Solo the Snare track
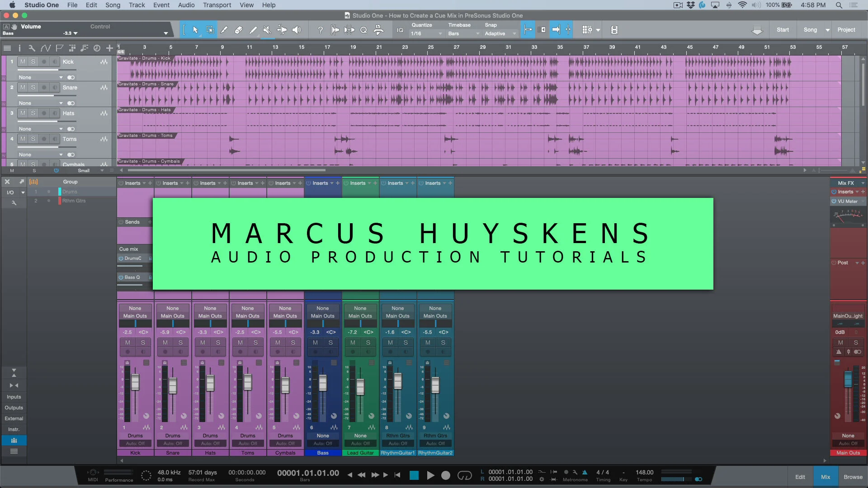The width and height of the screenshot is (868, 488). pyautogui.click(x=33, y=88)
